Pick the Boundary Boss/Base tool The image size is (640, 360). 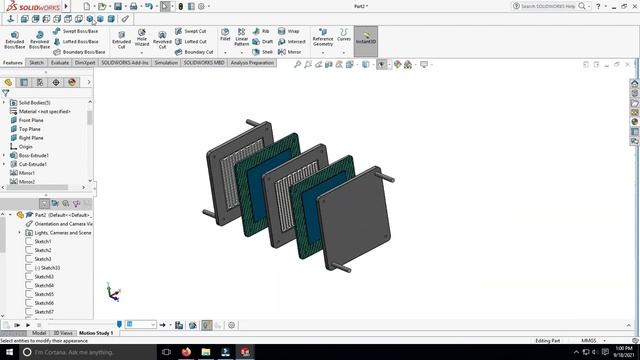point(79,52)
